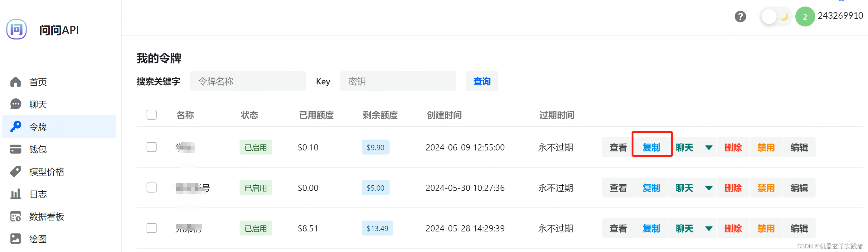Check the row created 2024-05-30 10:27:36
This screenshot has width=868, height=252.
[x=152, y=188]
